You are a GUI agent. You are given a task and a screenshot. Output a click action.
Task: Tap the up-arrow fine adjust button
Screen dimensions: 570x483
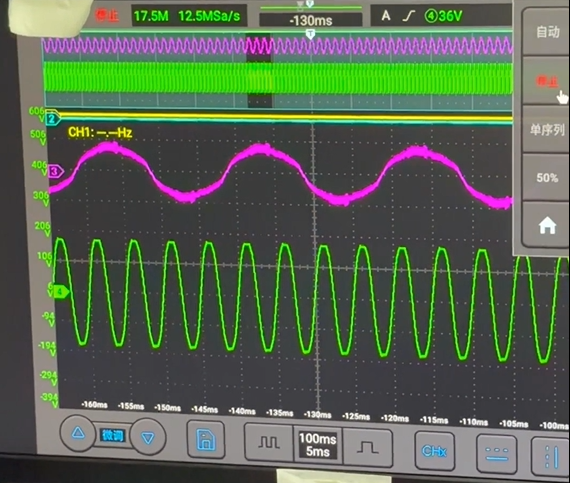pyautogui.click(x=78, y=433)
